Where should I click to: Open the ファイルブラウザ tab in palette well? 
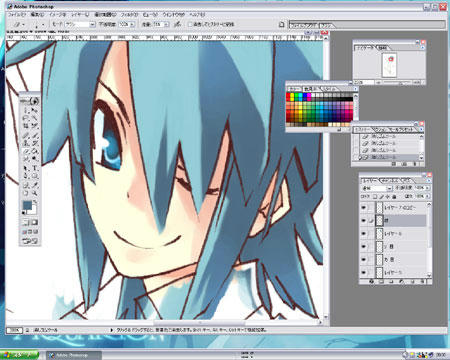(304, 25)
